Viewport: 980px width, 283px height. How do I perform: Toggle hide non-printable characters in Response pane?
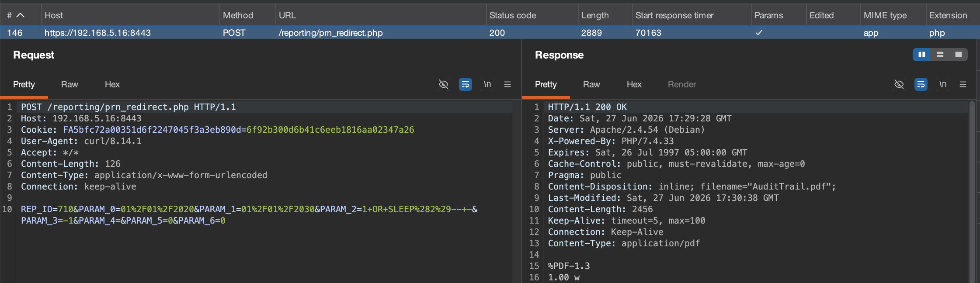[899, 84]
